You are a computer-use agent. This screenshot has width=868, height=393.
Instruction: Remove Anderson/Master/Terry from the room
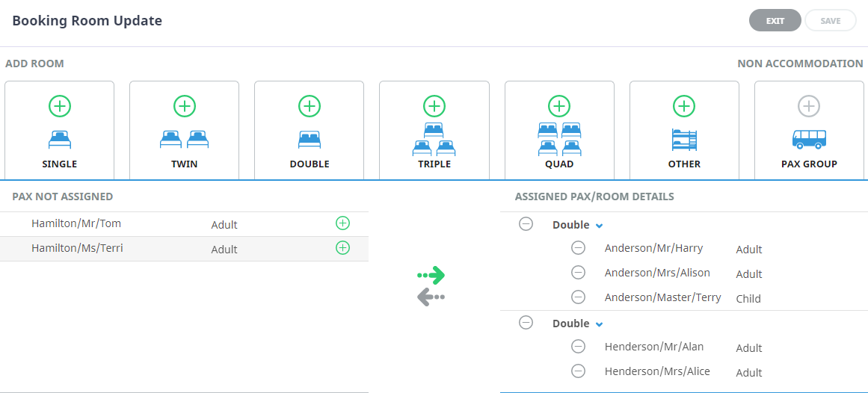coord(578,297)
